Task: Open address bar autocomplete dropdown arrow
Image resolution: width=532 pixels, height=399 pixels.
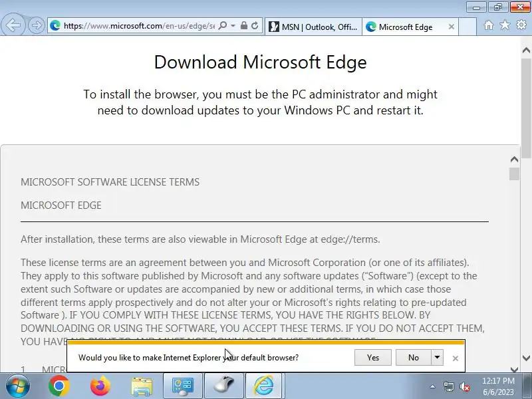Action: [233, 25]
